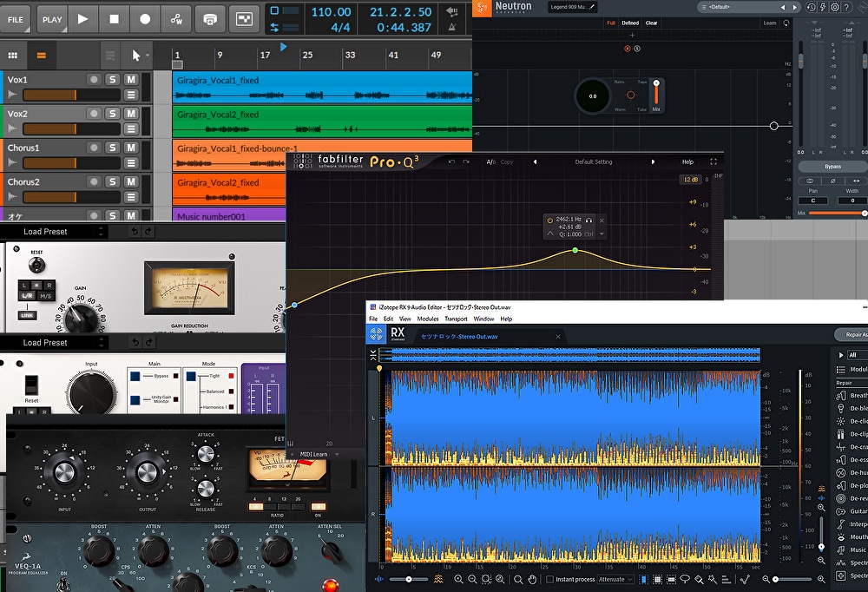Open Neutron's question mark help icon

tap(846, 7)
